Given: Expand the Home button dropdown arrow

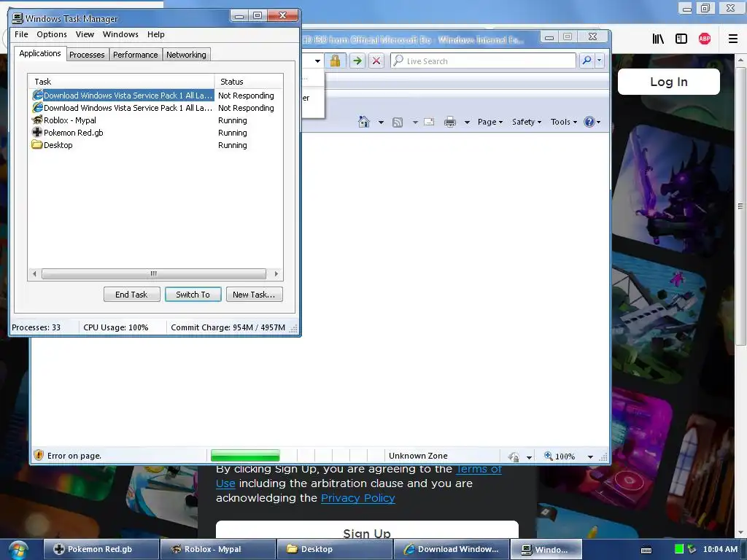Looking at the screenshot, I should click(x=381, y=122).
